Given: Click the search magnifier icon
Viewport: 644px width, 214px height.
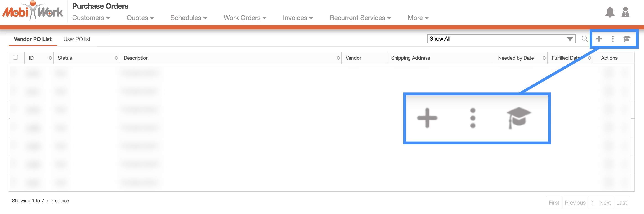Looking at the screenshot, I should click(x=584, y=39).
